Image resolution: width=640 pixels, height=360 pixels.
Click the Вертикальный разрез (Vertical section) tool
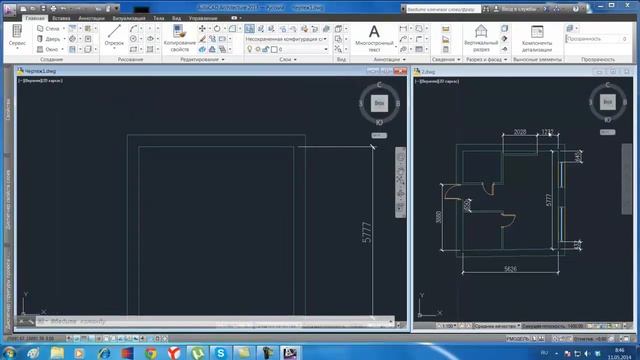tap(481, 38)
